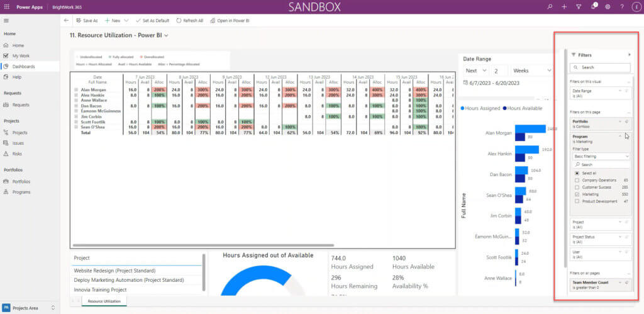
Task: Expand the User filter card
Action: (x=620, y=252)
